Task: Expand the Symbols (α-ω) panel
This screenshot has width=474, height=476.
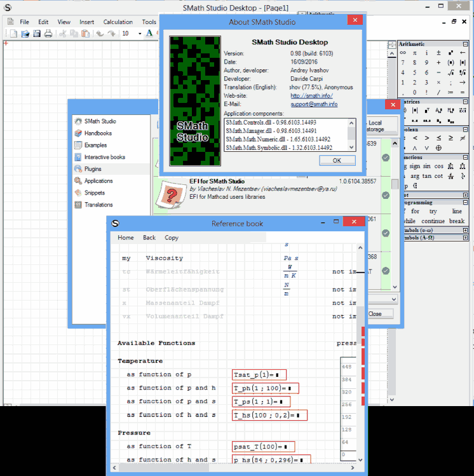Action: [x=465, y=229]
